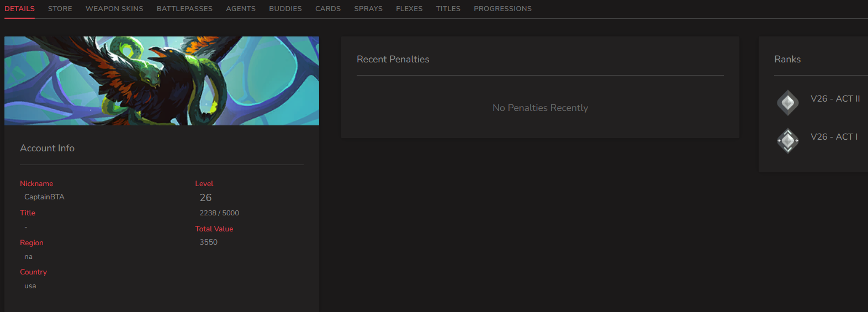Open the DETAILS tab

19,9
